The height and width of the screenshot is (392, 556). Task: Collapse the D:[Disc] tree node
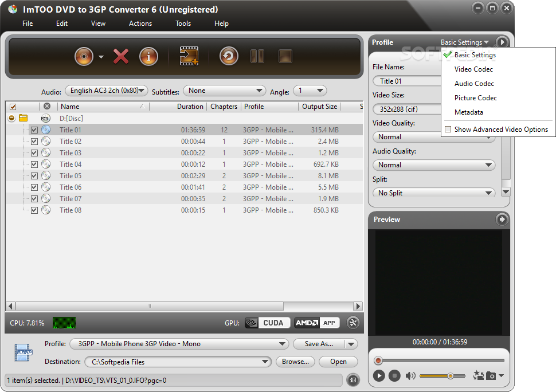[11, 118]
